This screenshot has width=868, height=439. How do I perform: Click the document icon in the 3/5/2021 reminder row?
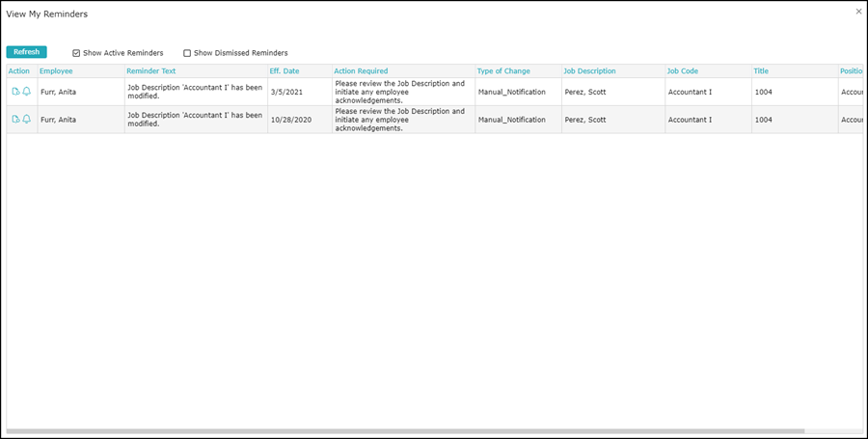coord(15,92)
